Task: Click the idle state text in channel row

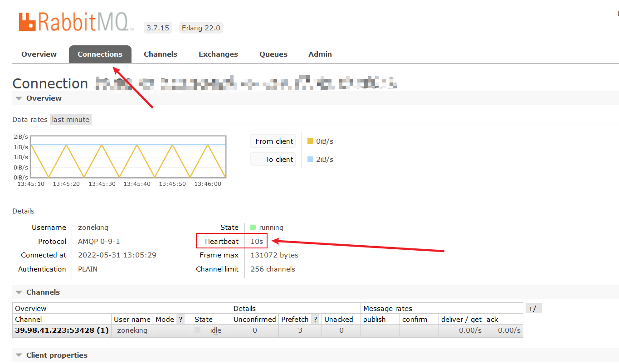Action: [x=216, y=330]
